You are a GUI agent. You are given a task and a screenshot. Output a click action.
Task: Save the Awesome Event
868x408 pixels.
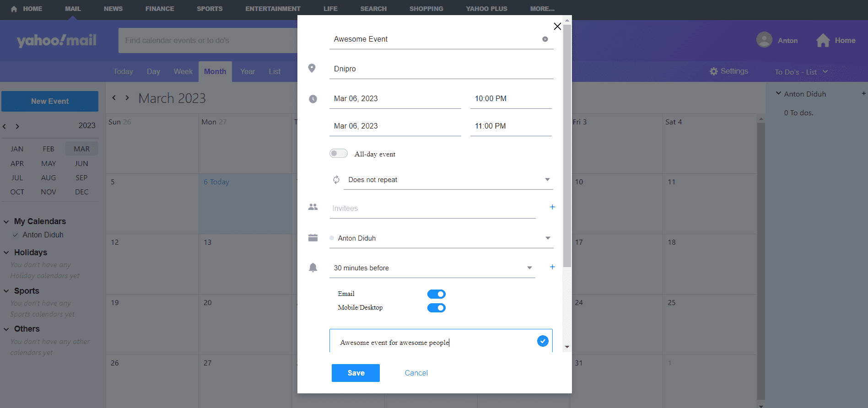(356, 373)
